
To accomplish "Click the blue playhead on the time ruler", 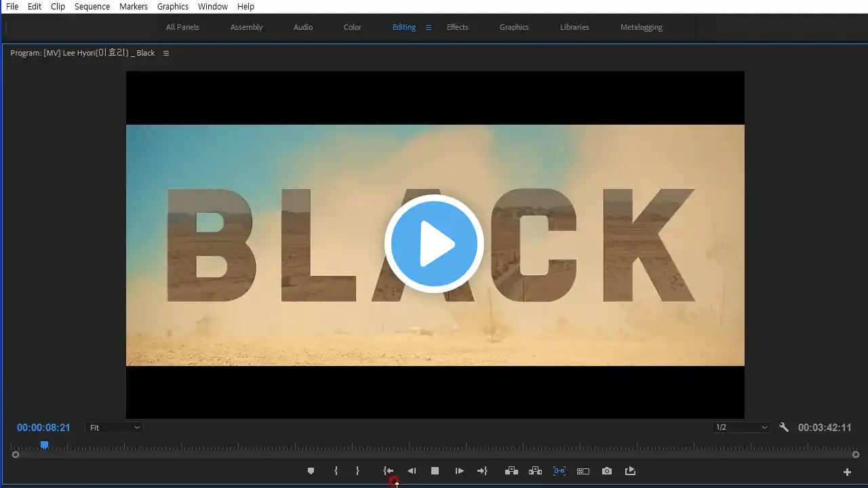I will pyautogui.click(x=44, y=445).
